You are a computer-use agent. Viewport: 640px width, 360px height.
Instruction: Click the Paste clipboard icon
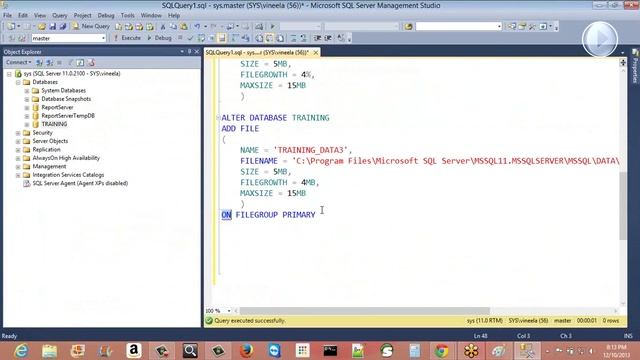tap(184, 27)
